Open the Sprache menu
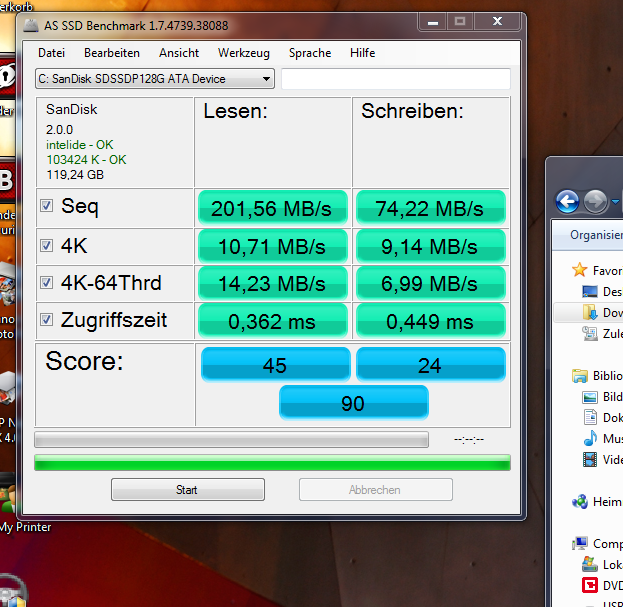This screenshot has width=623, height=607. click(x=310, y=53)
